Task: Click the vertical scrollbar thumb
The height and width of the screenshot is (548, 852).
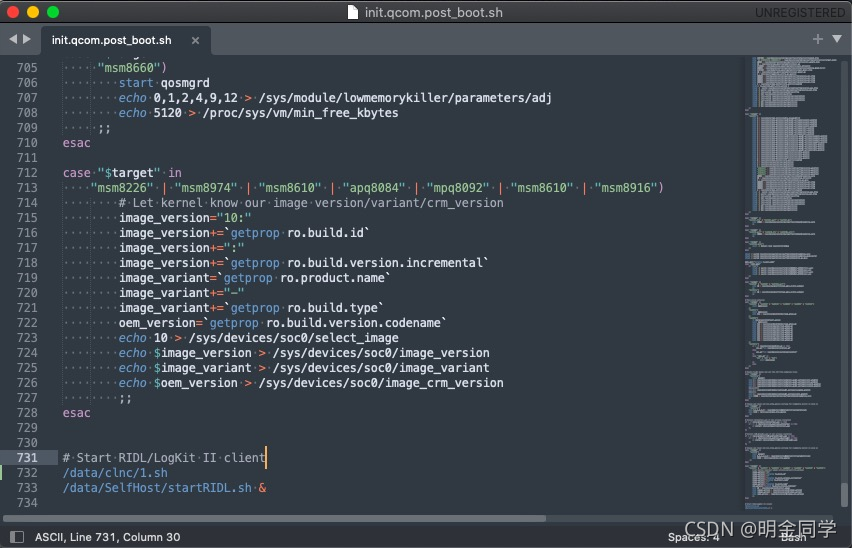Action: 844,494
